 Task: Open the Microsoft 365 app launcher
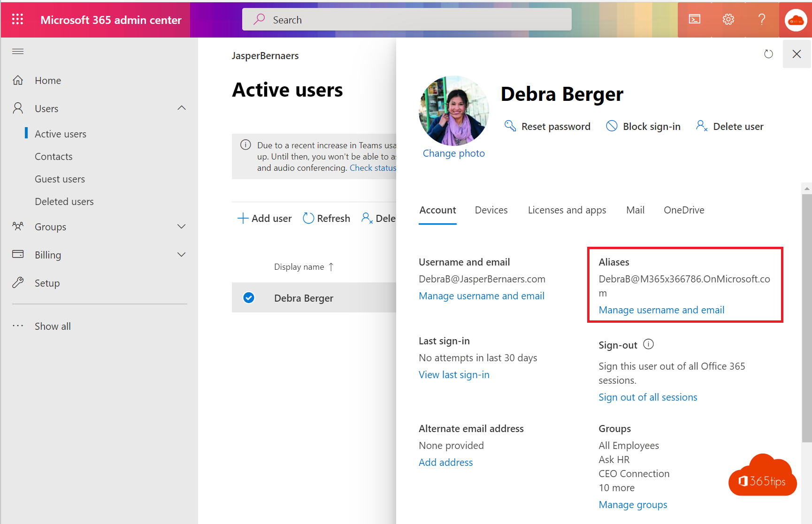17,19
